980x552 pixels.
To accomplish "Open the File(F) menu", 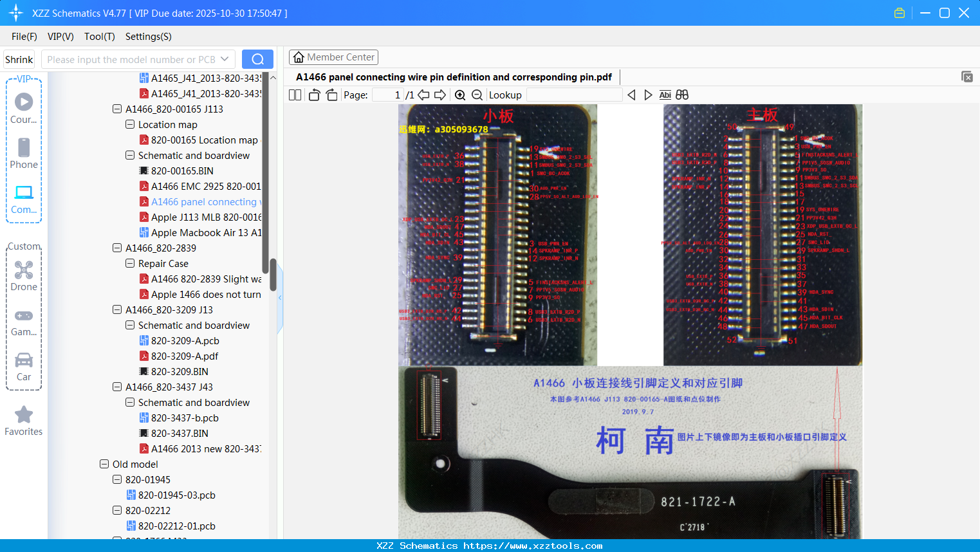I will pyautogui.click(x=24, y=37).
